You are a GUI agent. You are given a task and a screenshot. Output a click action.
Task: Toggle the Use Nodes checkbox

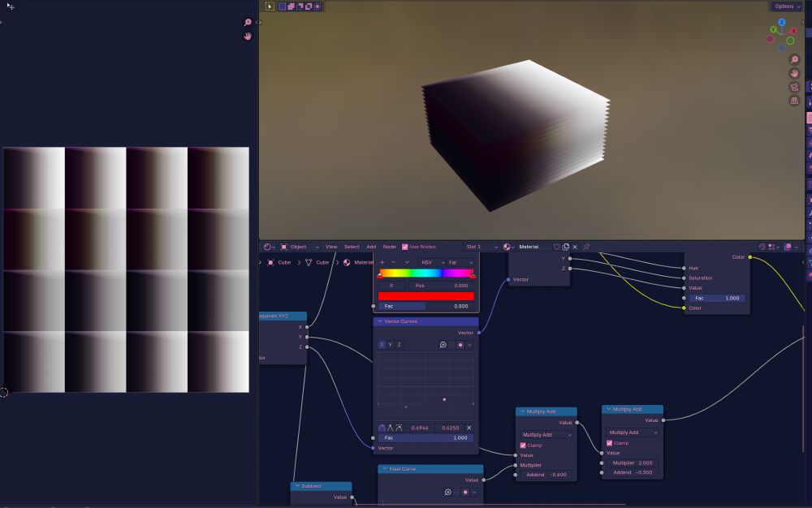click(x=405, y=247)
